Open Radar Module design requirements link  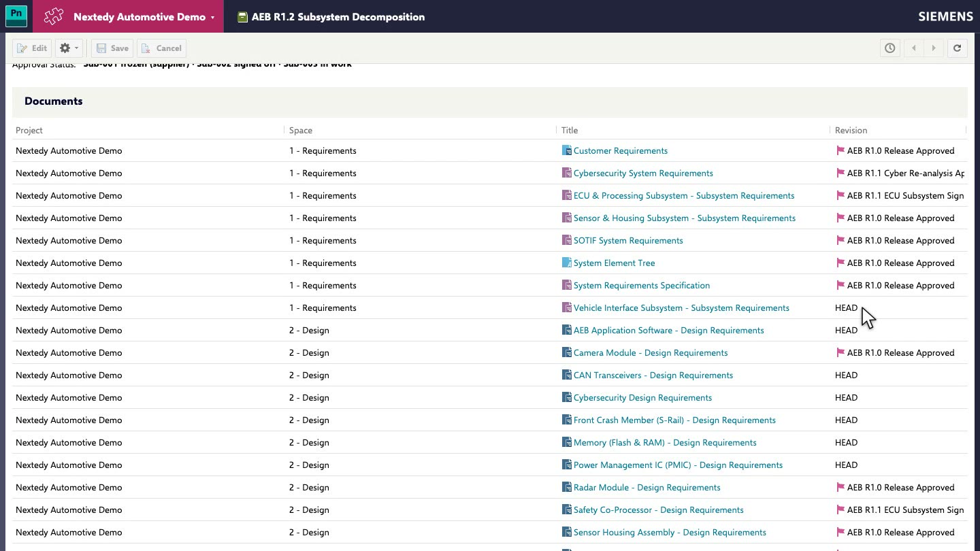[647, 488]
